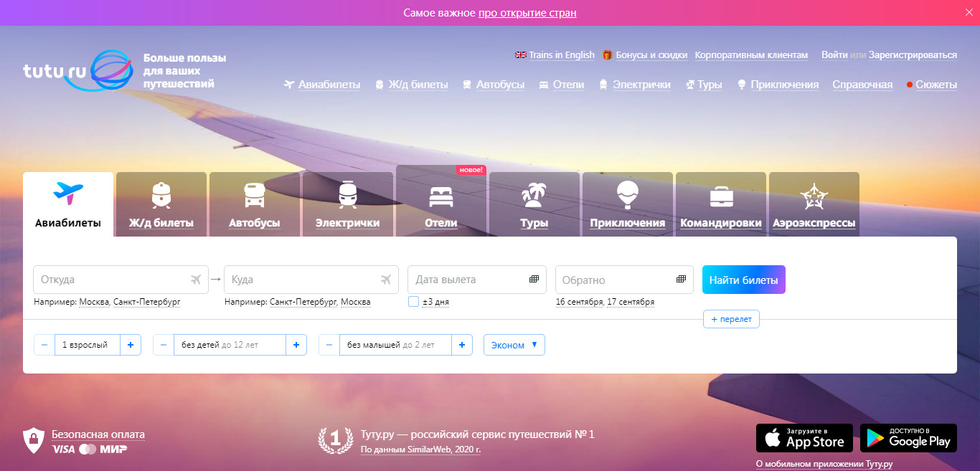Open Автобусы in top navigation menu

tap(501, 85)
